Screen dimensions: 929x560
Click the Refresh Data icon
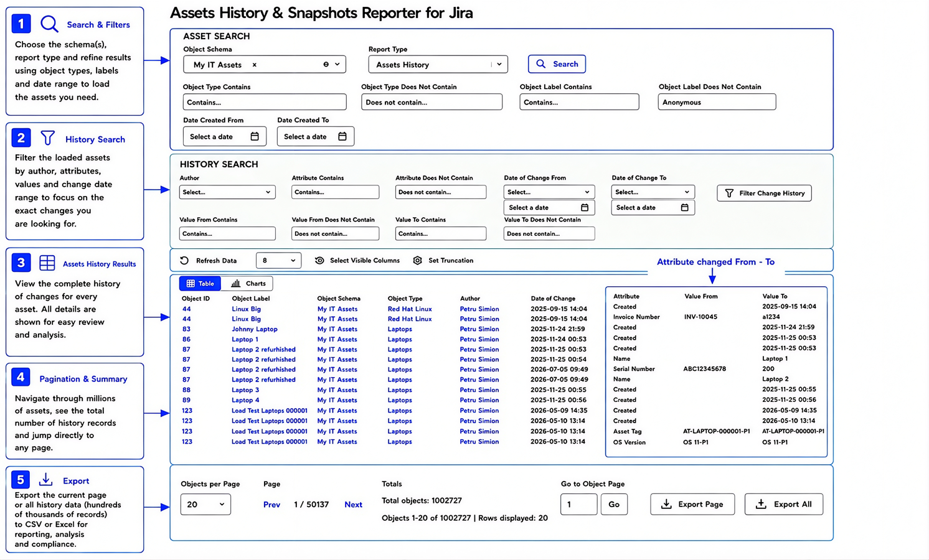(x=184, y=261)
